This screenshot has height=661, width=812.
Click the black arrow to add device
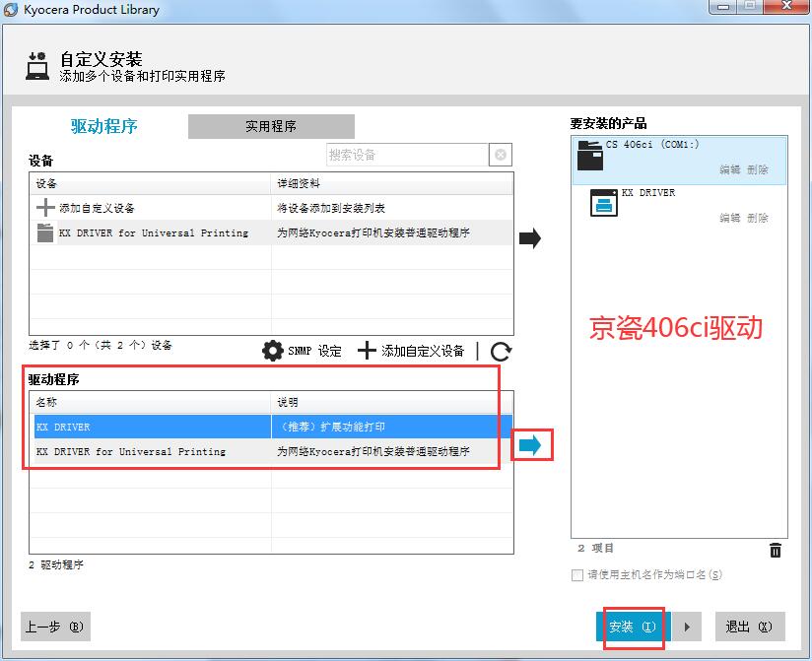530,237
